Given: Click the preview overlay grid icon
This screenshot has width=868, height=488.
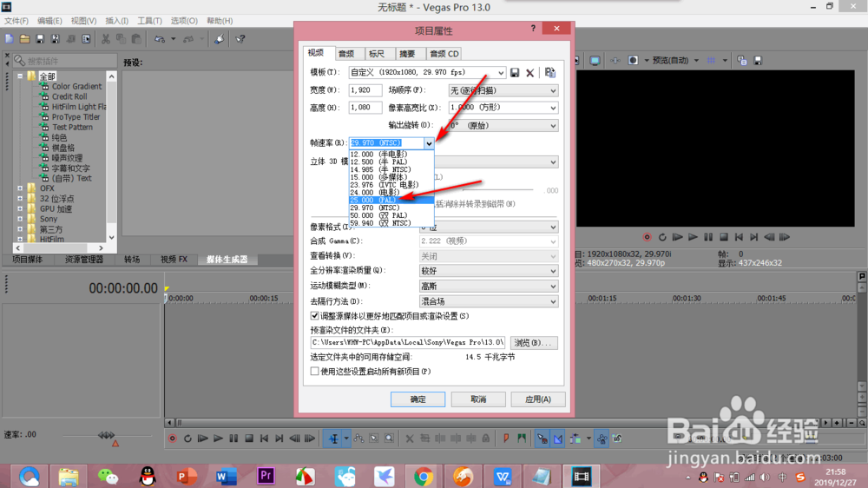Looking at the screenshot, I should coord(712,61).
